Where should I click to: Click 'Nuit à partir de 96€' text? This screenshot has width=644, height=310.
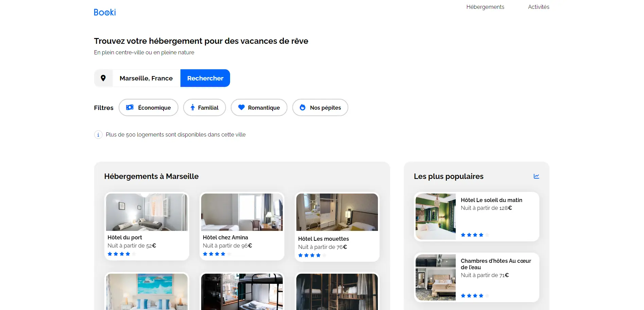coord(227,245)
